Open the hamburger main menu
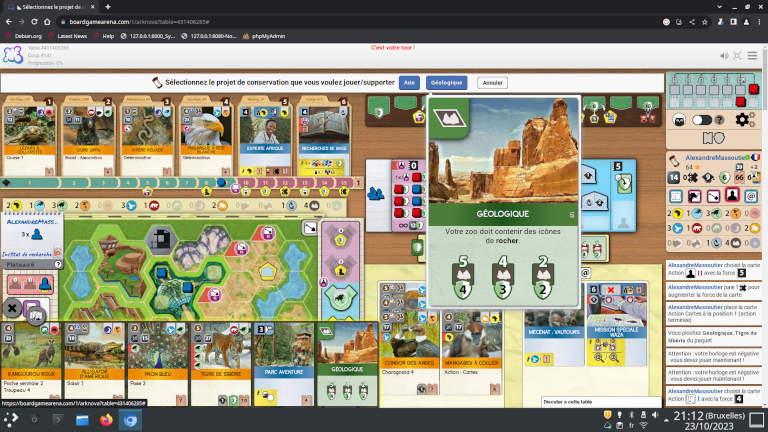 (752, 56)
